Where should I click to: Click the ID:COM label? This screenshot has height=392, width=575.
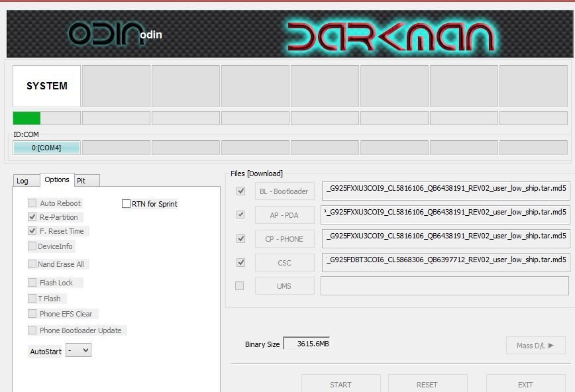26,134
